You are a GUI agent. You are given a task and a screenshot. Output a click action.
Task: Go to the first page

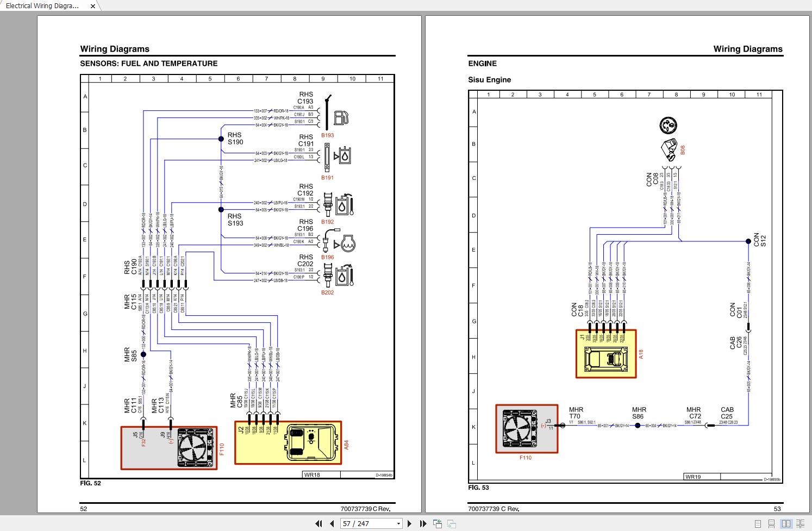(x=318, y=524)
